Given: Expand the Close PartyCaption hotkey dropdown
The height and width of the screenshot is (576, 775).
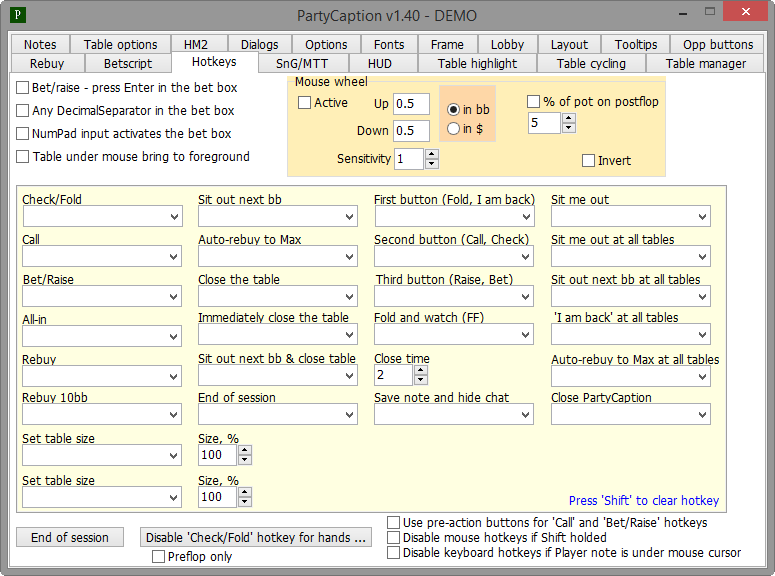Looking at the screenshot, I should click(x=631, y=414).
